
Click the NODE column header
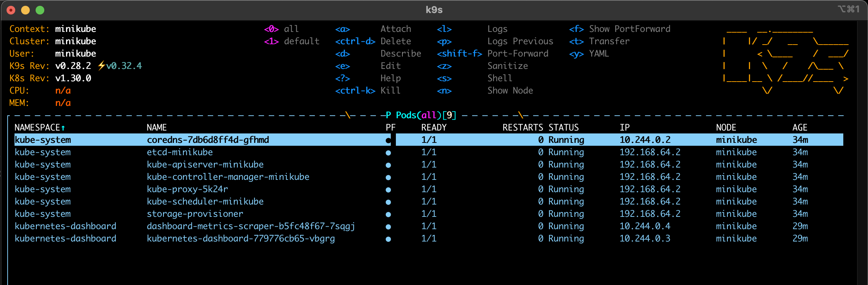point(726,127)
